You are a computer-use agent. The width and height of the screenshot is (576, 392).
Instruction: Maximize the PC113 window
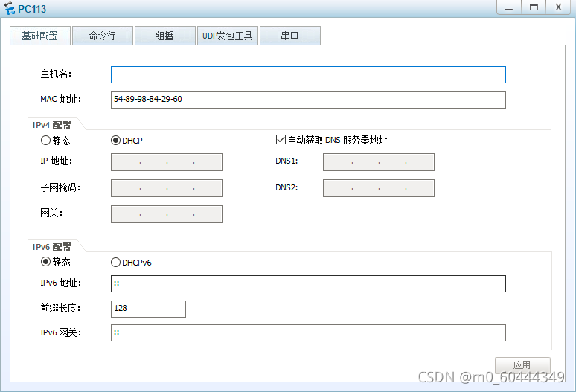tap(534, 7)
